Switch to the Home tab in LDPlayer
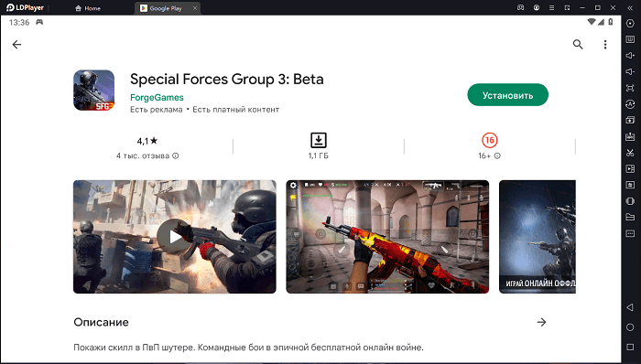The width and height of the screenshot is (641, 364). [x=88, y=8]
